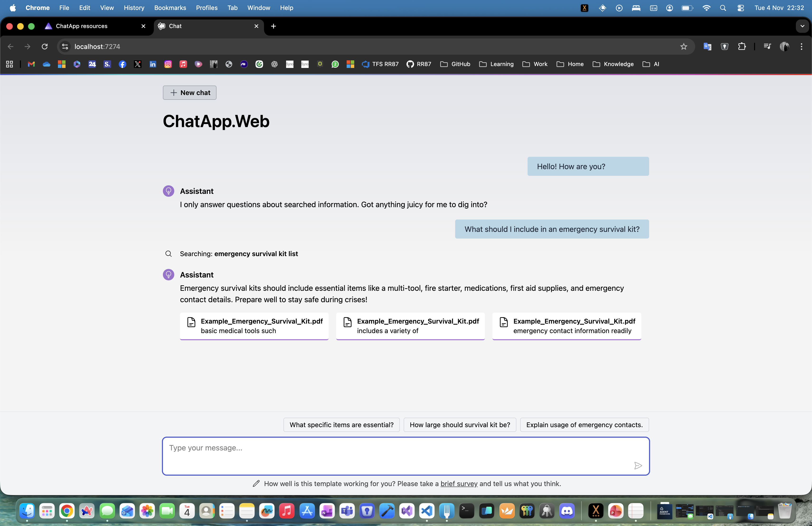812x526 pixels.
Task: Open macOS Control Center in the menu bar
Action: pos(741,8)
